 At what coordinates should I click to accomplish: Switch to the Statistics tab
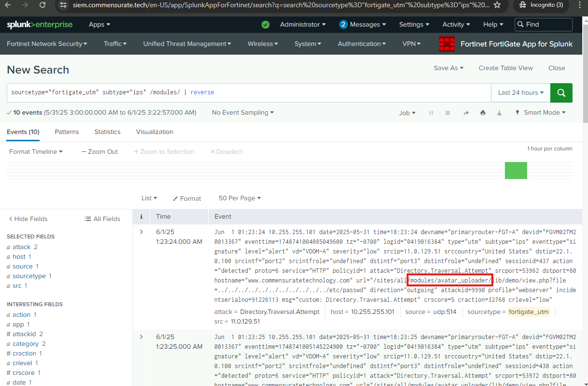(x=107, y=132)
